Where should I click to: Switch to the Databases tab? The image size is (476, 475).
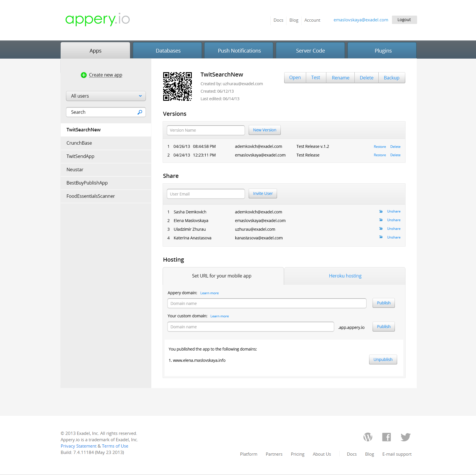[168, 51]
